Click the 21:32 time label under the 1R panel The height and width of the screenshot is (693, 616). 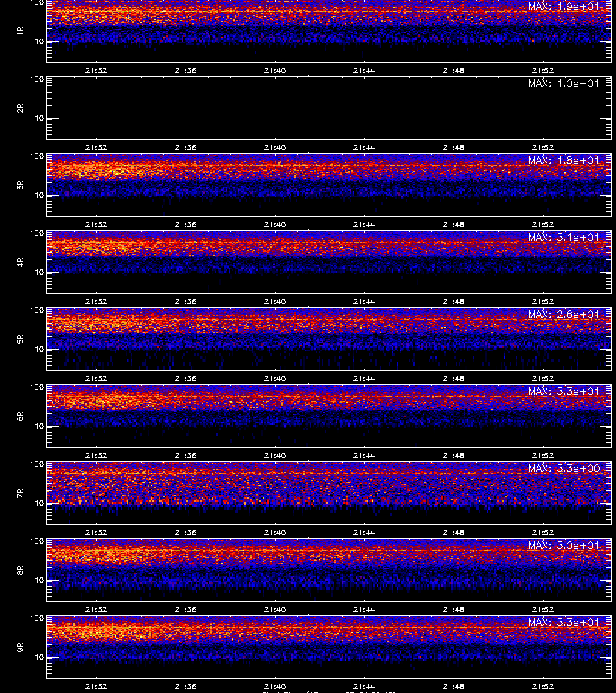[x=96, y=70]
